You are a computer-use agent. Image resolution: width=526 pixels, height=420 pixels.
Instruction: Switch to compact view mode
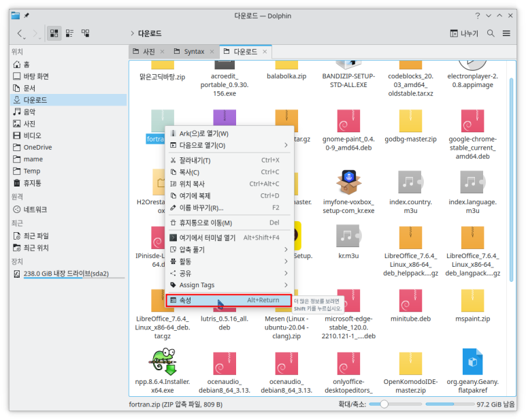(69, 33)
